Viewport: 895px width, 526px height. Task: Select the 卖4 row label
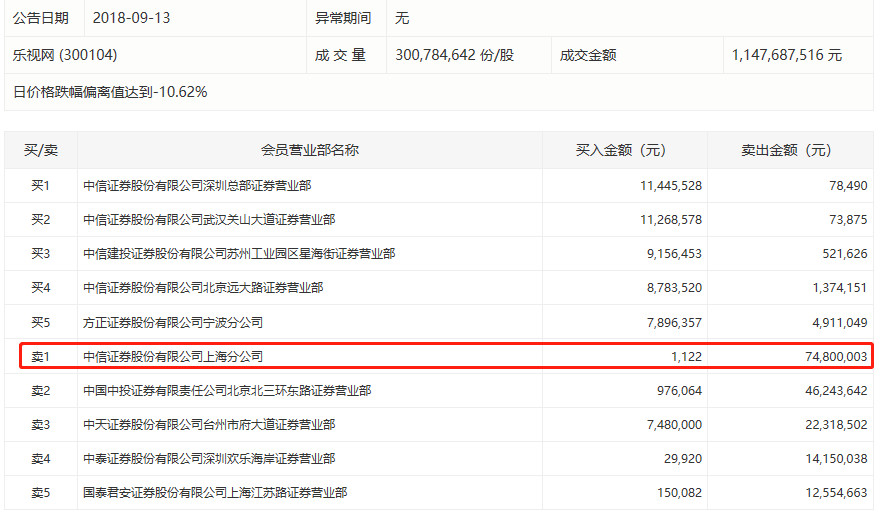tap(41, 459)
